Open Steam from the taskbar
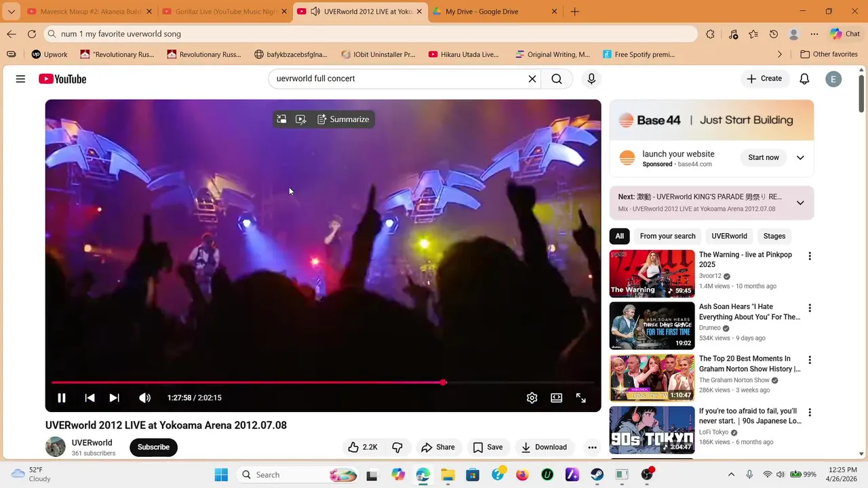The height and width of the screenshot is (488, 868). [x=597, y=474]
